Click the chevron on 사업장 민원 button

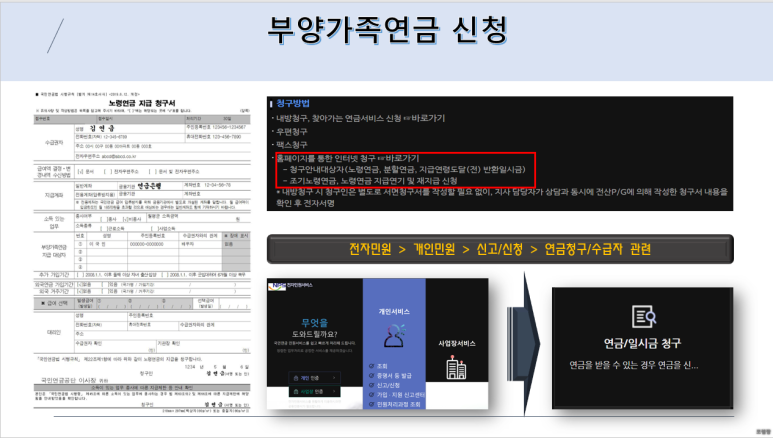tap(334, 391)
